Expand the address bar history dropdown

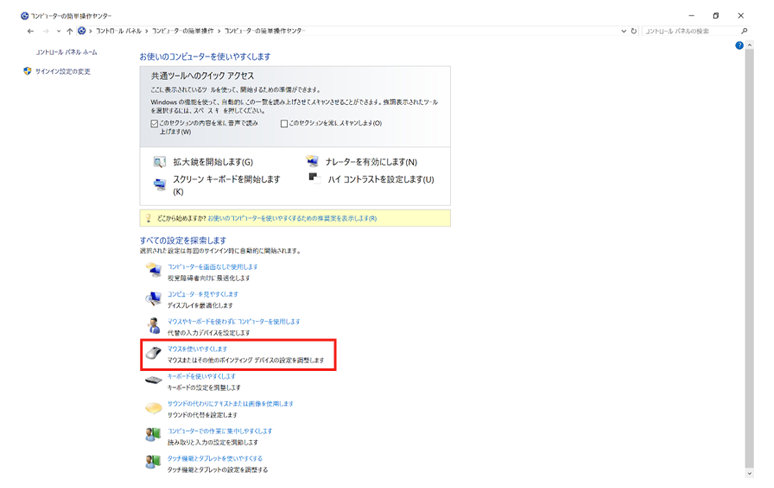point(623,31)
